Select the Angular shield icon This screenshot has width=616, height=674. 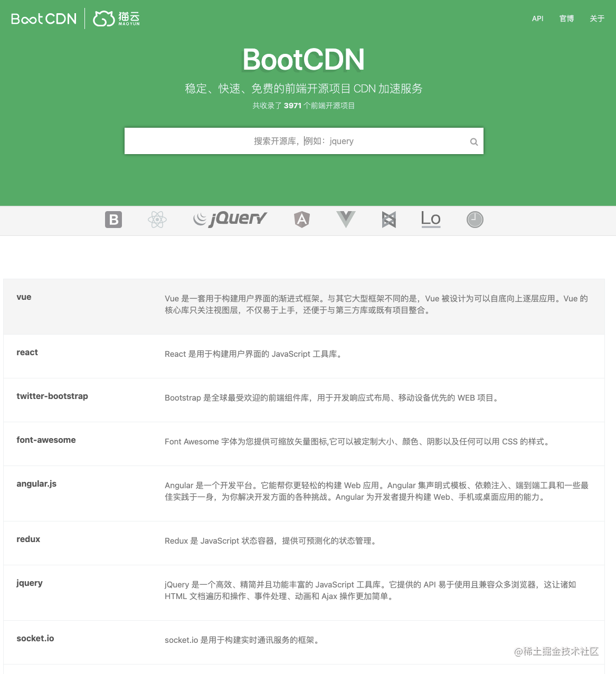pos(302,219)
